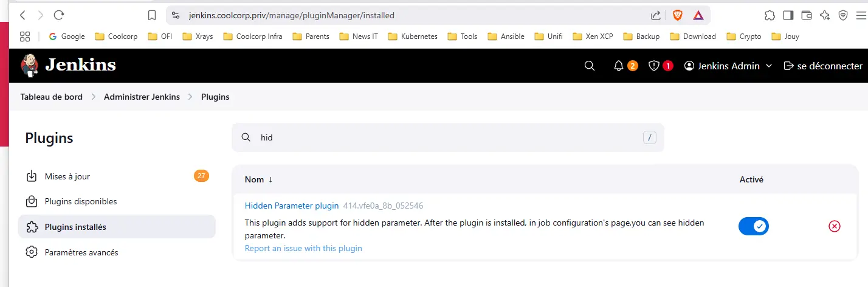868x287 pixels.
Task: Open the OFI bookmarks folder
Action: click(x=160, y=36)
